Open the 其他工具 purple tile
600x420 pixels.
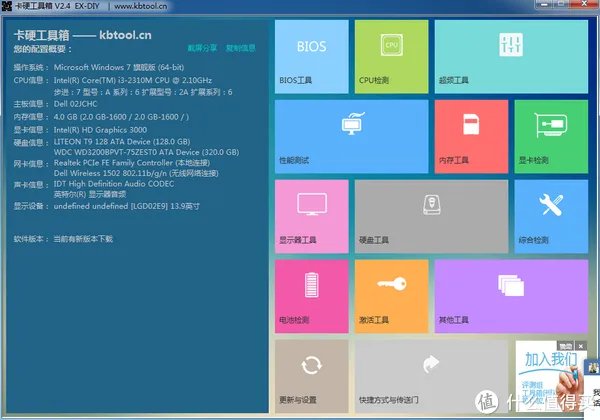pyautogui.click(x=511, y=296)
